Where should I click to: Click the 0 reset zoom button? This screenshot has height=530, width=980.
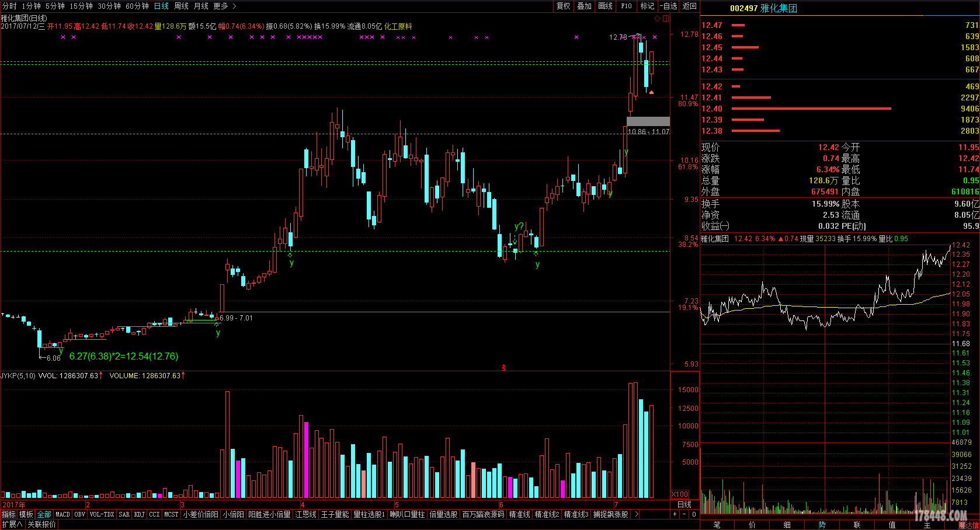point(693,514)
